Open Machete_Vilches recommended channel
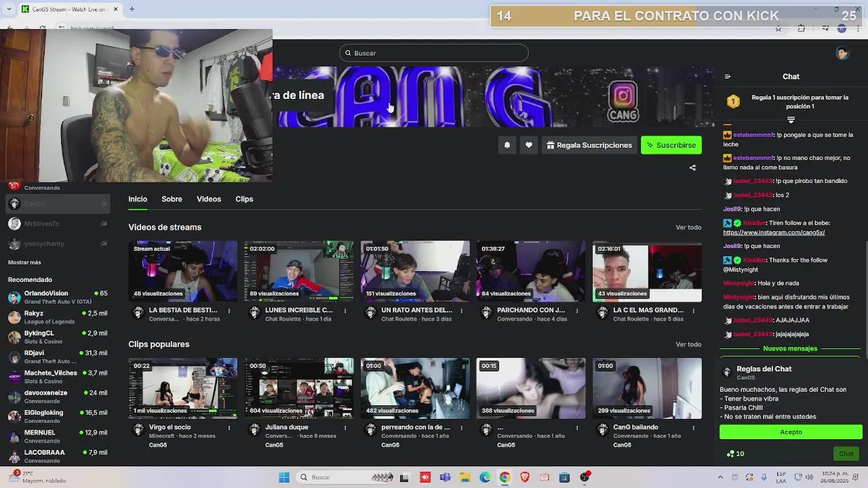 [x=58, y=377]
